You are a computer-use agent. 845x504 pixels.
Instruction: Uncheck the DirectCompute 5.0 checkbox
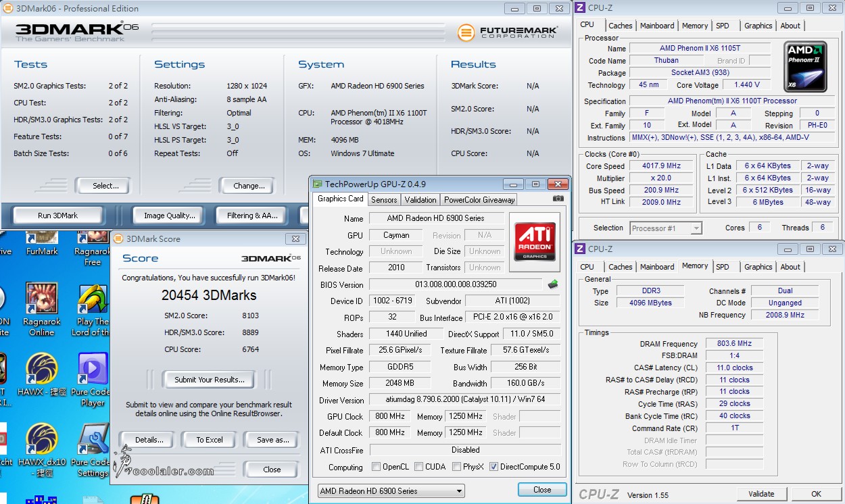coord(493,467)
